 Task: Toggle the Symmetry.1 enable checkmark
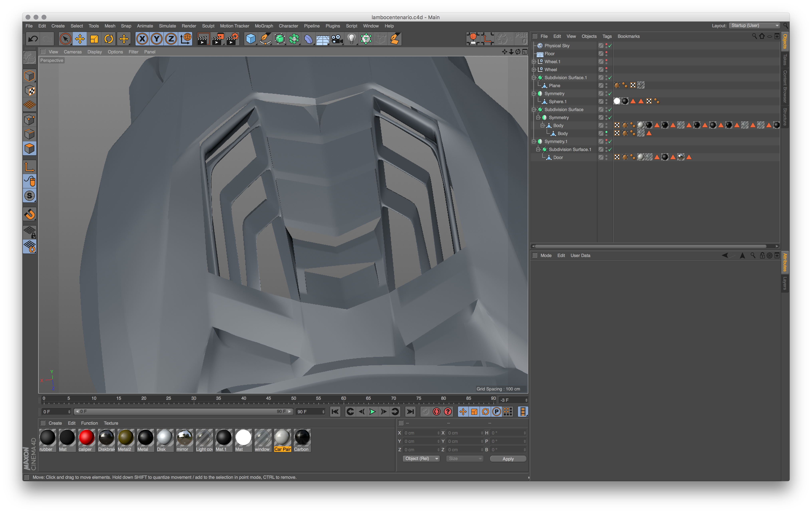point(610,142)
